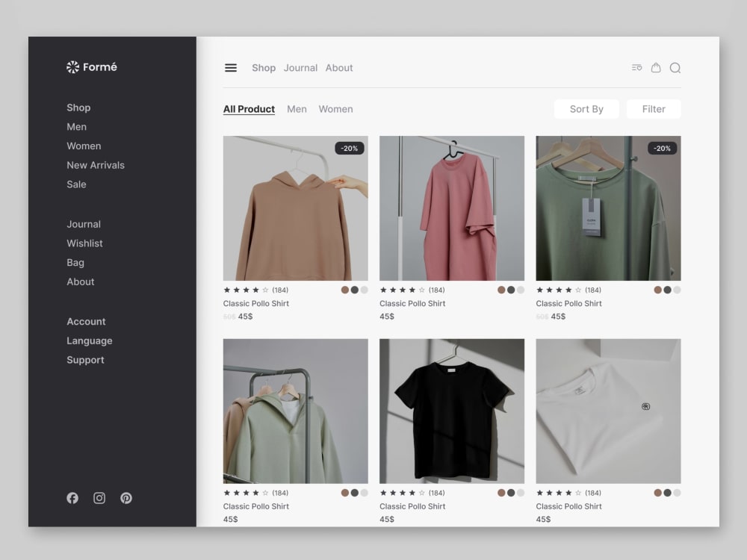The image size is (747, 560).
Task: Click About in the top navigation
Action: tap(339, 68)
